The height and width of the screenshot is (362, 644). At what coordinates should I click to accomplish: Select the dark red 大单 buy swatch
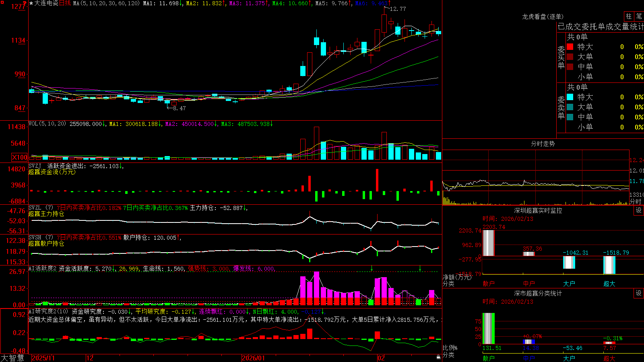point(570,57)
